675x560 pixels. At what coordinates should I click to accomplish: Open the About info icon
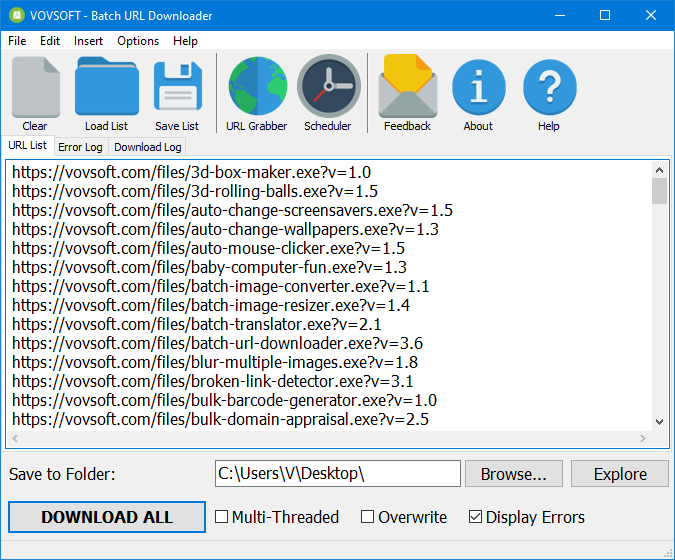point(479,87)
